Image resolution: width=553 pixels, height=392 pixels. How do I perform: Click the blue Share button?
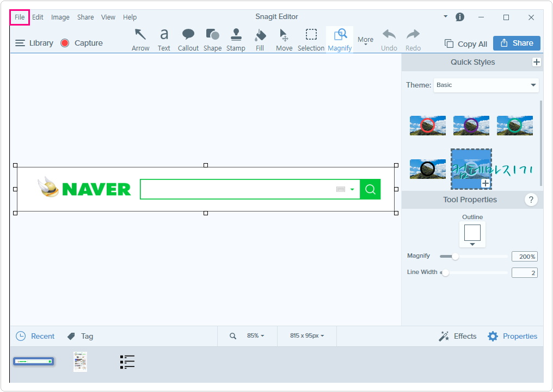[x=517, y=43]
